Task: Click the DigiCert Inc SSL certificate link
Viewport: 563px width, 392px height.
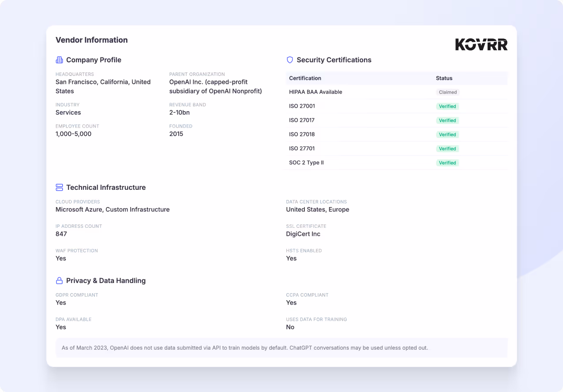Action: pos(303,234)
